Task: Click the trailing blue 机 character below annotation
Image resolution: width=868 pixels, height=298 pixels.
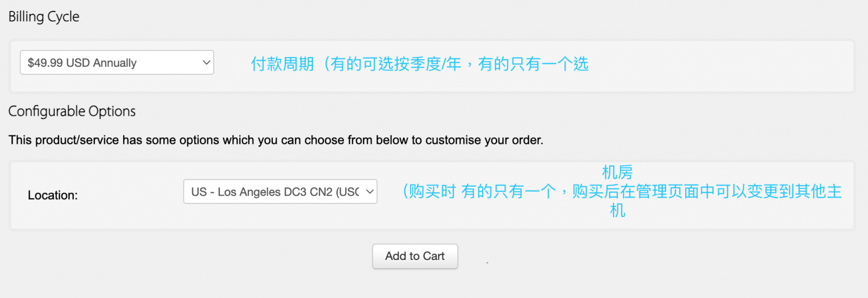Action: tap(617, 211)
